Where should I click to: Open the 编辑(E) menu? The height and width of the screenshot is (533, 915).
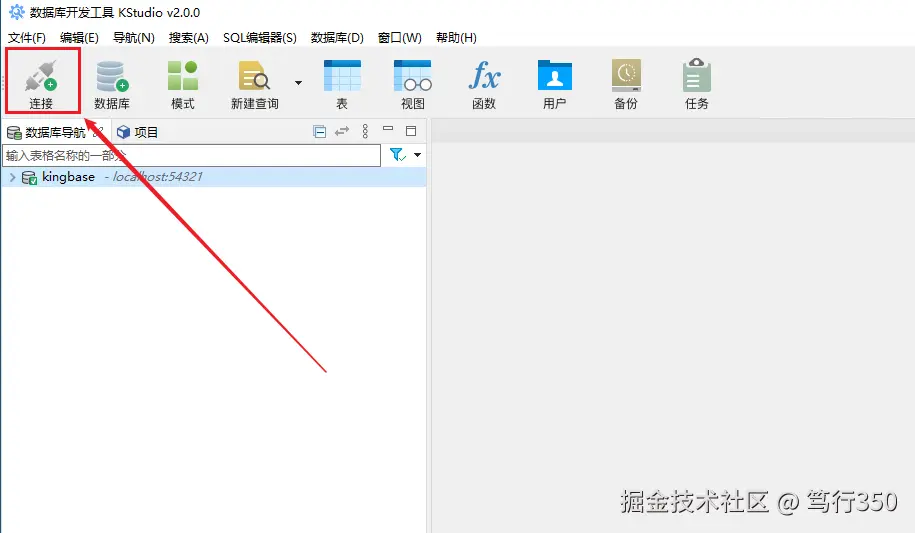pyautogui.click(x=79, y=38)
